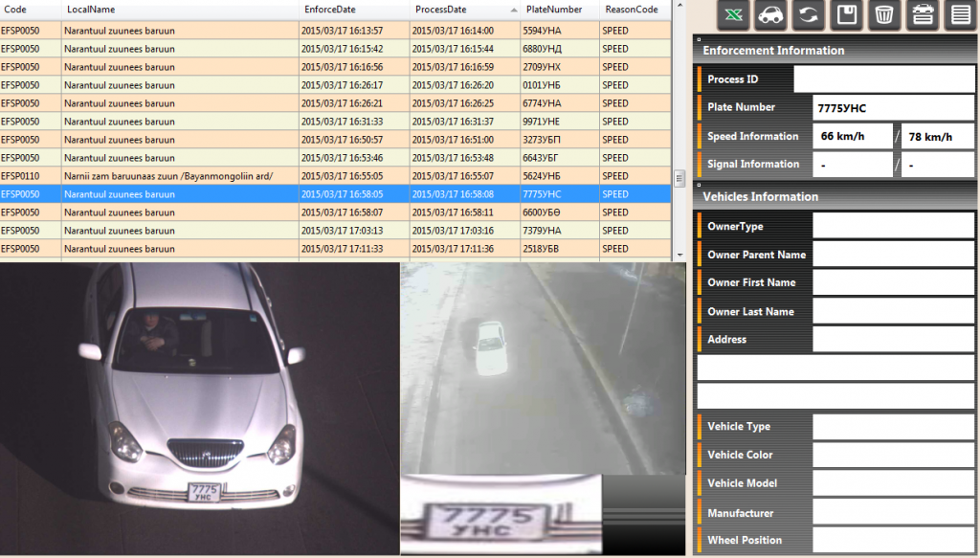Click the car icon in the toolbar

pyautogui.click(x=770, y=15)
